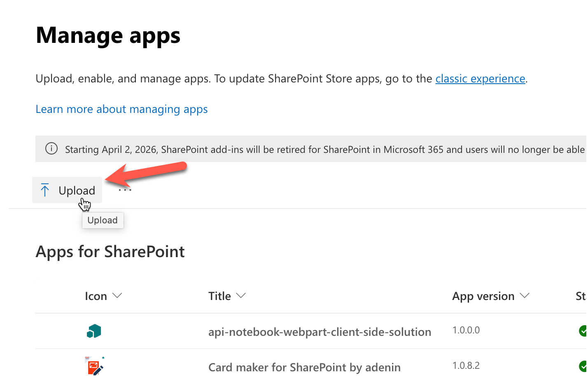Open the classic experience link

coord(480,78)
